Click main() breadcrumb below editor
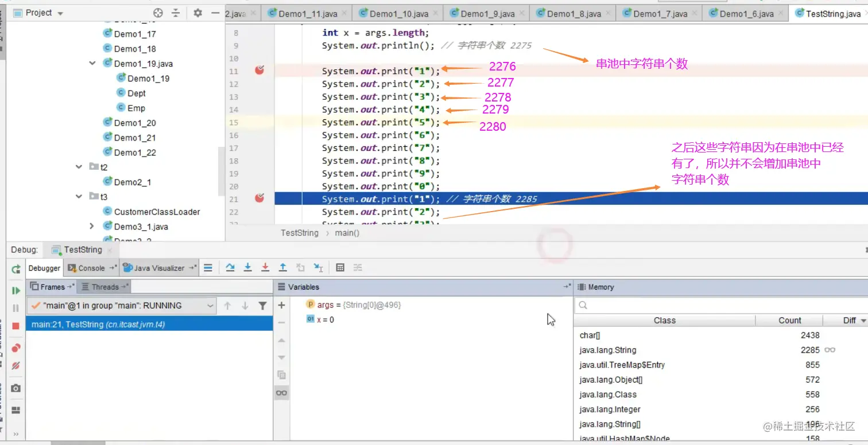 (x=347, y=233)
